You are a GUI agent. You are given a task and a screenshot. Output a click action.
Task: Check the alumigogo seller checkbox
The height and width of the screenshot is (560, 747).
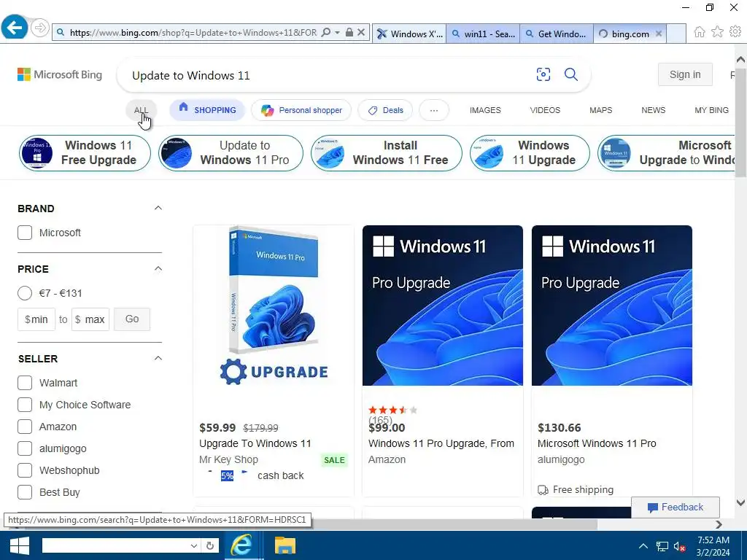click(x=25, y=448)
